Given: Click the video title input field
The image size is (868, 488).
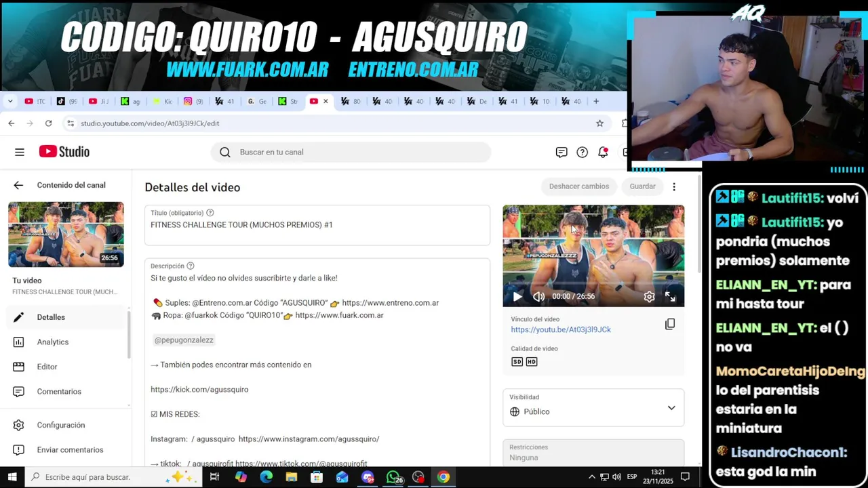Looking at the screenshot, I should pyautogui.click(x=317, y=225).
